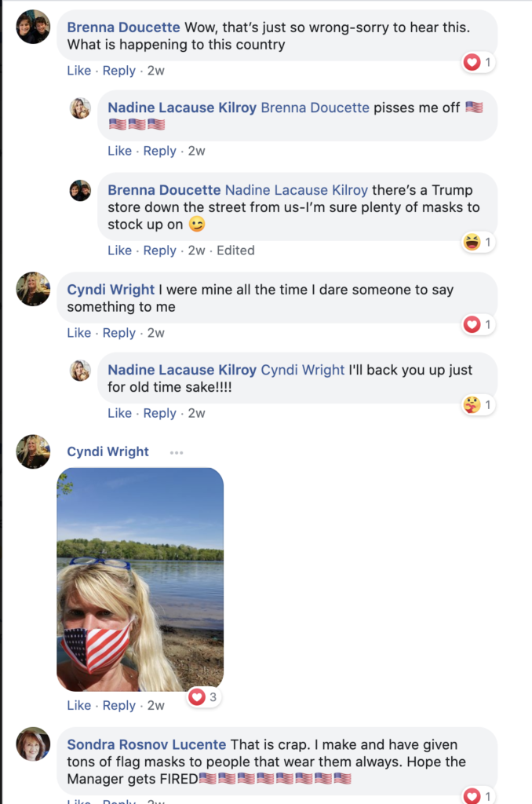
Task: View Cyndi Wright's flag mask selfie photo
Action: [140, 579]
